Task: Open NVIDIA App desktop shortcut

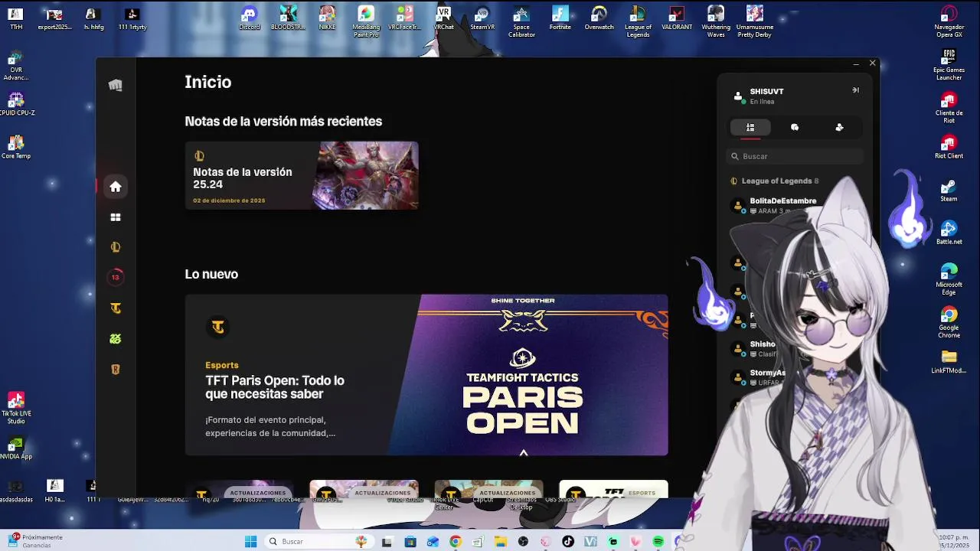Action: (15, 448)
